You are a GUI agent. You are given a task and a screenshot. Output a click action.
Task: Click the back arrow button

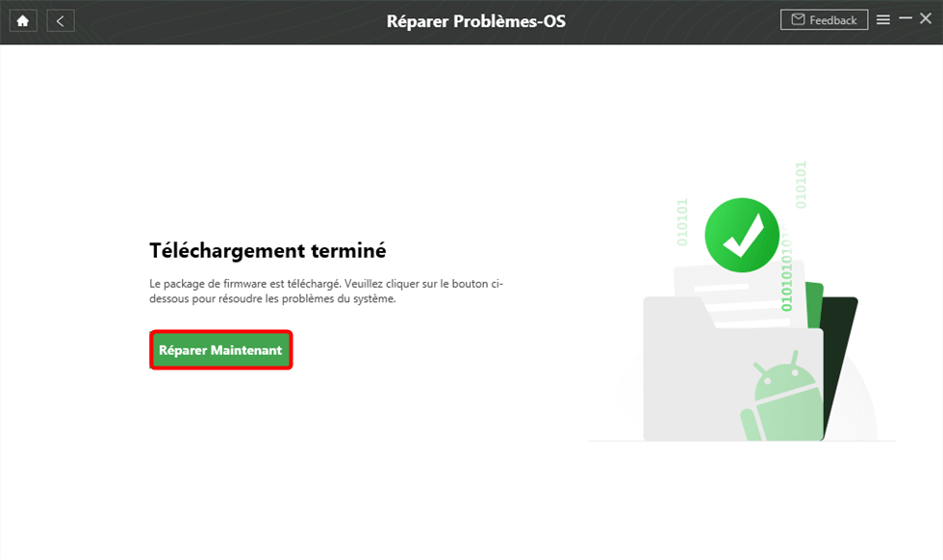tap(60, 21)
